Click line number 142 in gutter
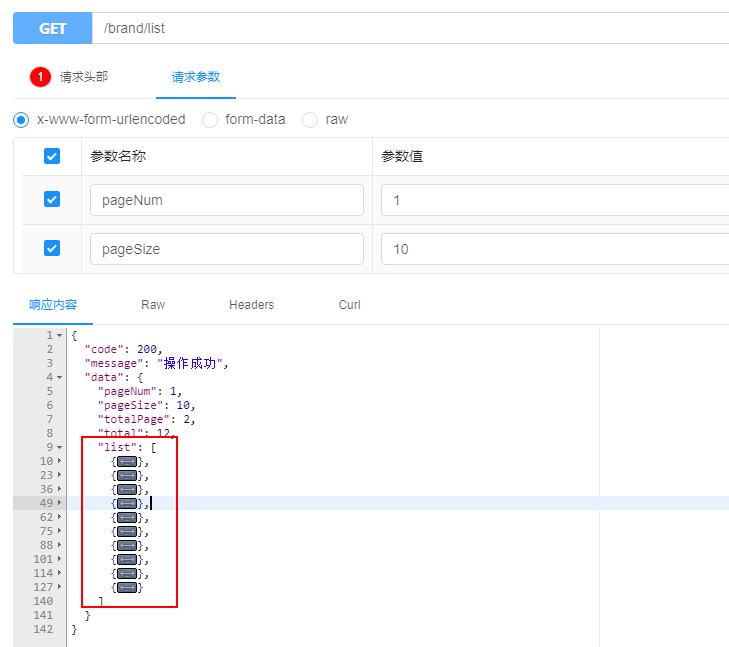 pyautogui.click(x=43, y=629)
